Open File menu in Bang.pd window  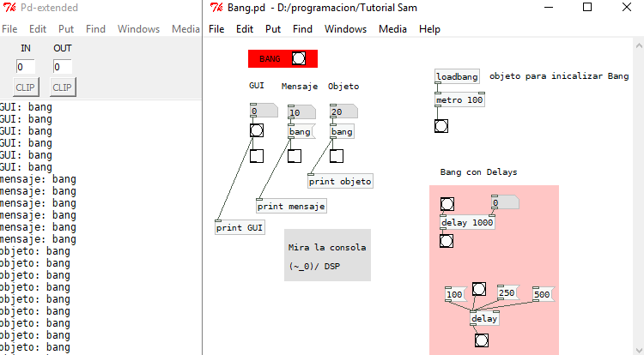[216, 29]
